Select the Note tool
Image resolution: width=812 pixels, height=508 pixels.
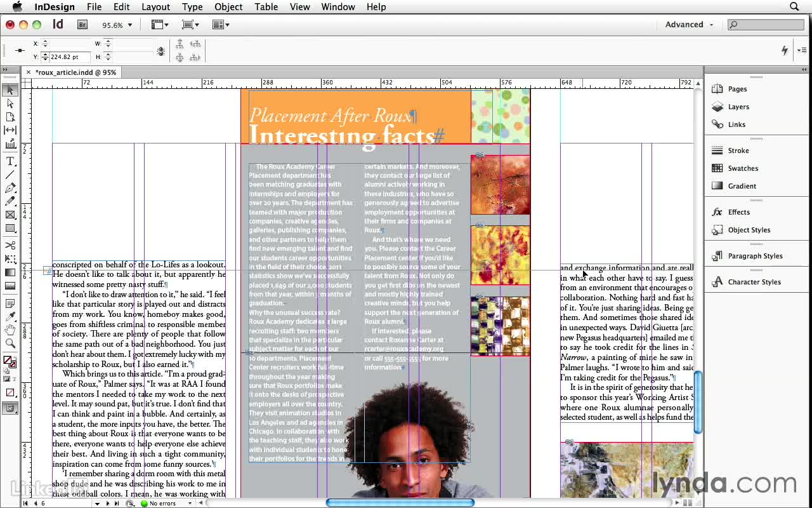coord(10,304)
